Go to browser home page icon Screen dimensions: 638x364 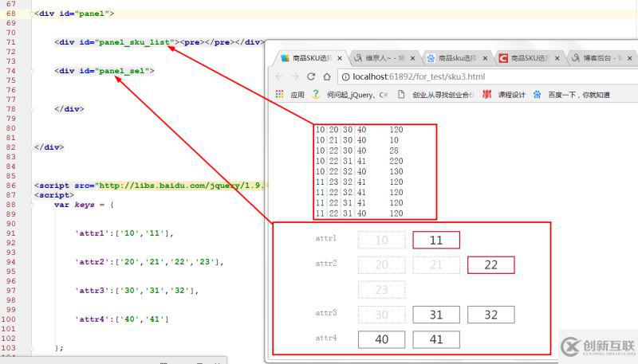(x=327, y=76)
